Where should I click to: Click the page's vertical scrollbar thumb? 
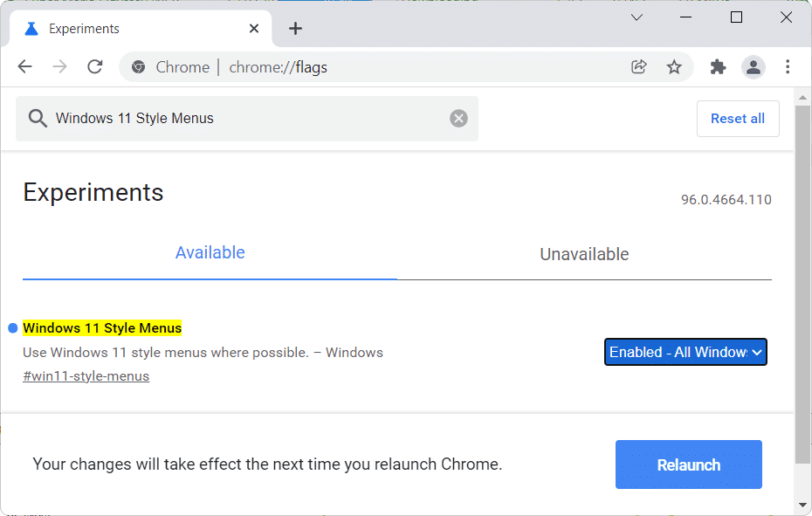click(x=802, y=285)
